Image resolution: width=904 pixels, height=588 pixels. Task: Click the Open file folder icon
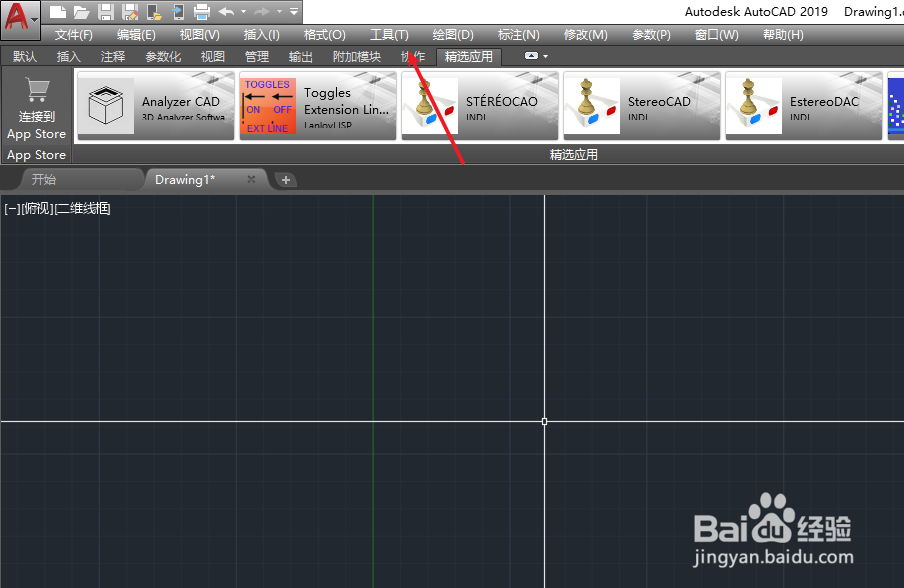click(x=81, y=12)
